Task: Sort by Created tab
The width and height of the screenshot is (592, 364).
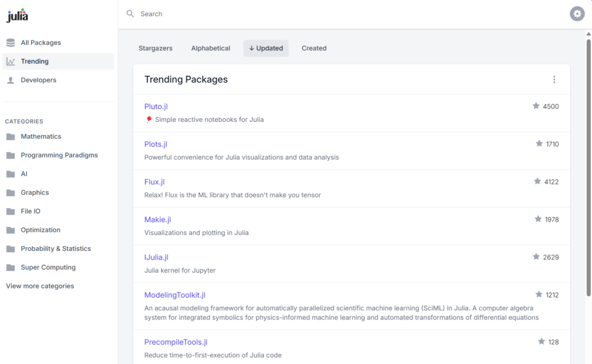Action: (314, 49)
